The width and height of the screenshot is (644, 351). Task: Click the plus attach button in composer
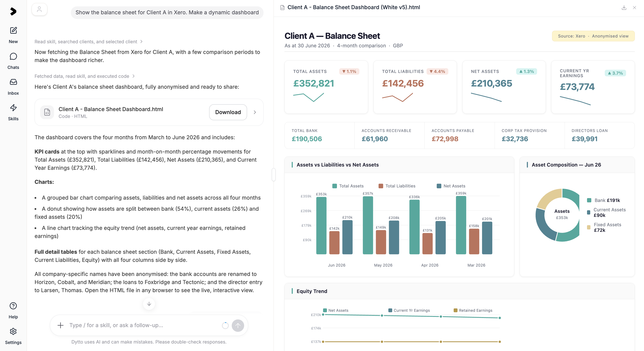pyautogui.click(x=61, y=325)
